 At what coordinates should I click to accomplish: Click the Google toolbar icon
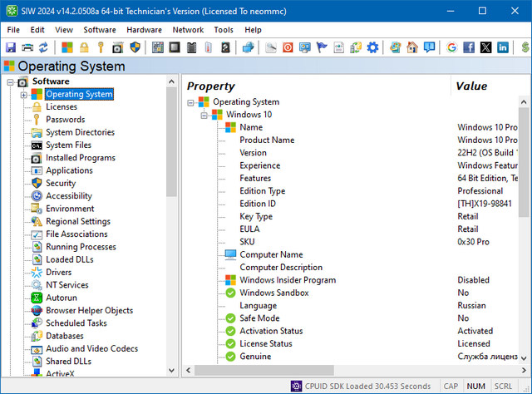[x=451, y=47]
